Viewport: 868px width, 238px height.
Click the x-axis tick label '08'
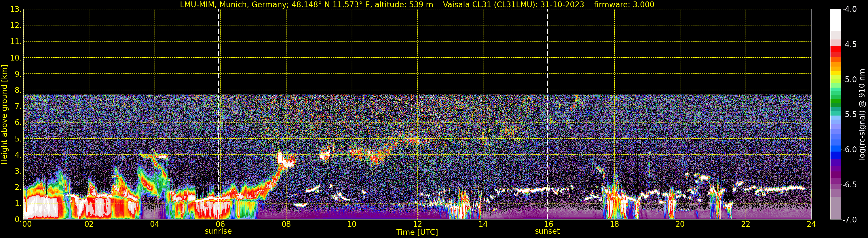pos(286,224)
